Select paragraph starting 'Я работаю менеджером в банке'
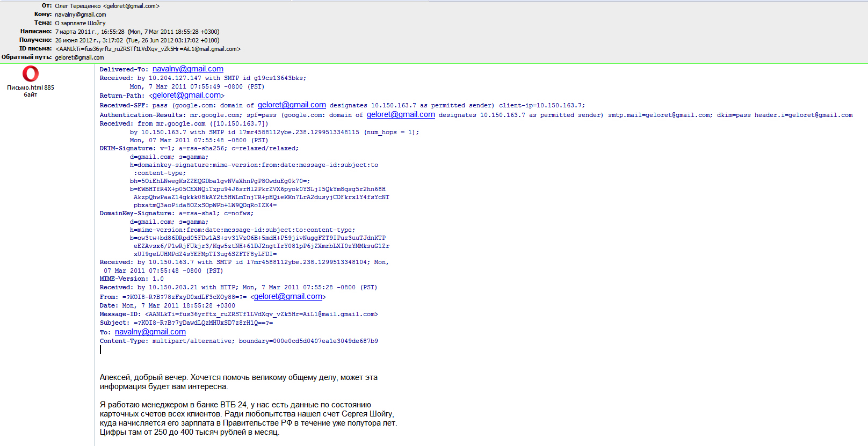 click(x=248, y=419)
